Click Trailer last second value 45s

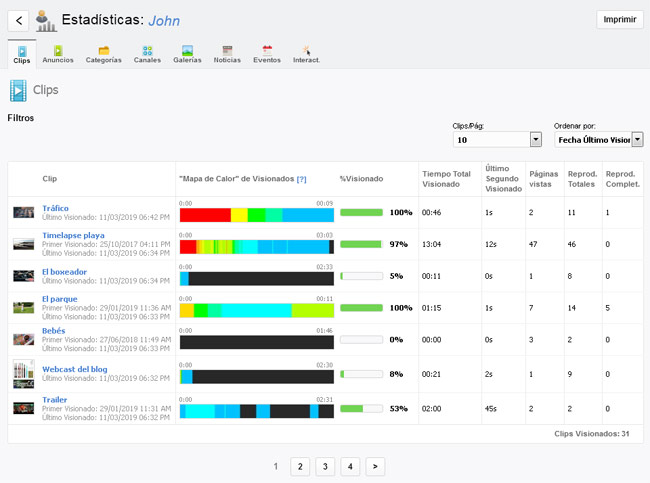pos(491,408)
